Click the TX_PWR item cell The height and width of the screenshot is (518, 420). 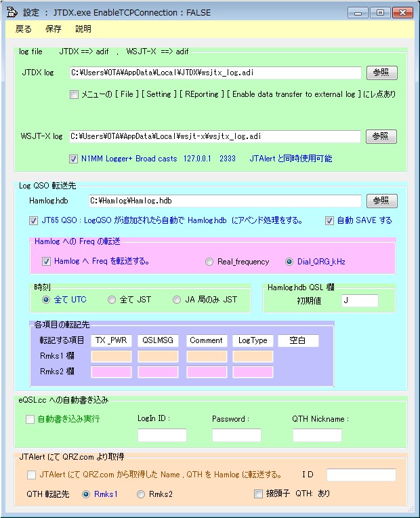pos(111,340)
